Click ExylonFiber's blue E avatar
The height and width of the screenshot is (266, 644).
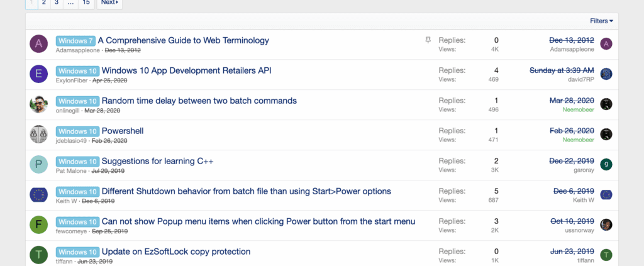pyautogui.click(x=39, y=74)
